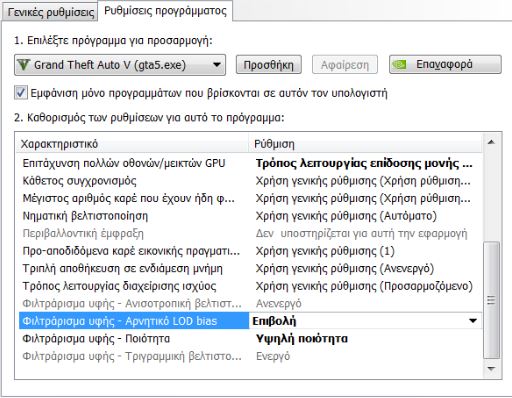This screenshot has width=512, height=398.
Task: Switch to the Γενικές ρυθμίσεις tab
Action: click(50, 12)
